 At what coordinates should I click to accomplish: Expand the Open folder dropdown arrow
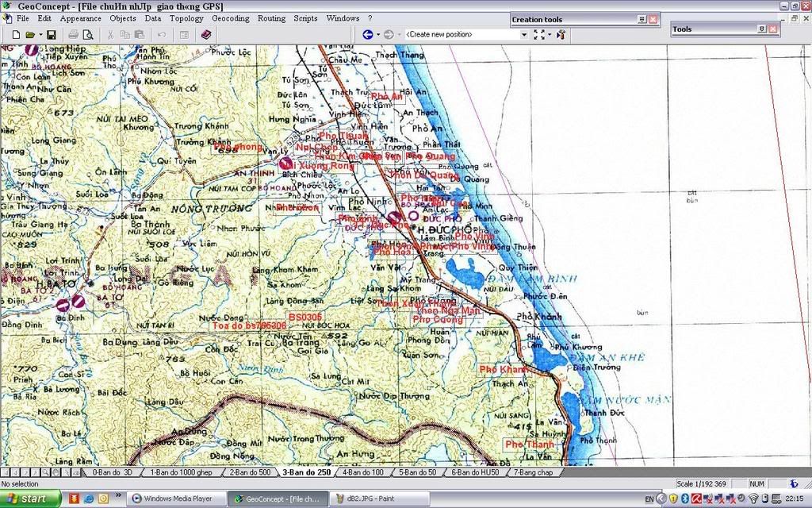click(39, 35)
